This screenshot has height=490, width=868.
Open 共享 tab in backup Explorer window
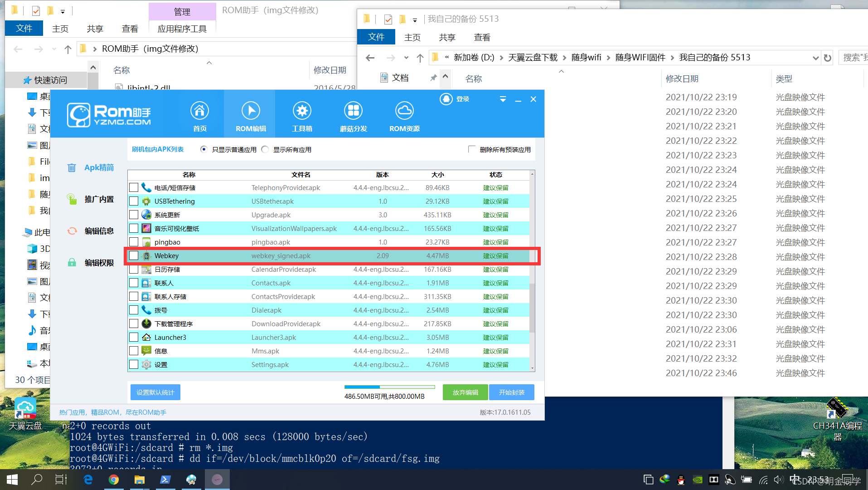point(447,37)
